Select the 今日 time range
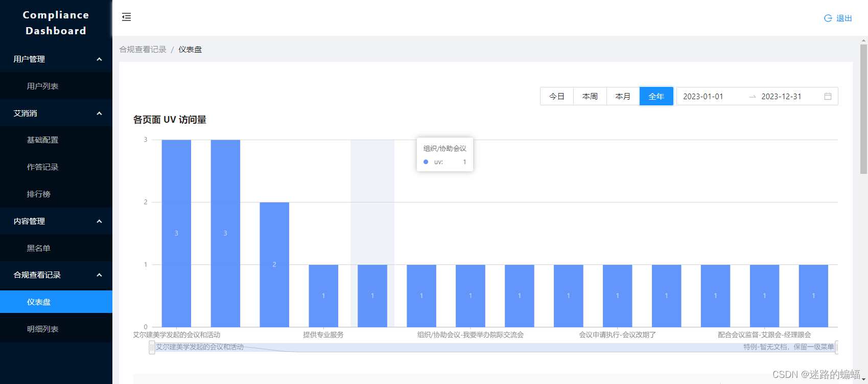This screenshot has height=384, width=868. click(557, 96)
